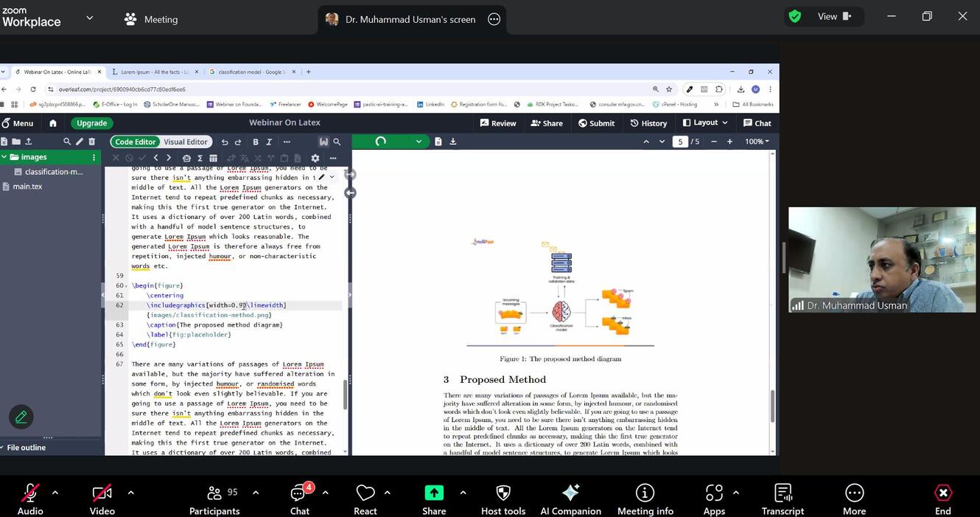Open Zoom Chat with 4 unread
The width and height of the screenshot is (980, 517).
pyautogui.click(x=299, y=499)
